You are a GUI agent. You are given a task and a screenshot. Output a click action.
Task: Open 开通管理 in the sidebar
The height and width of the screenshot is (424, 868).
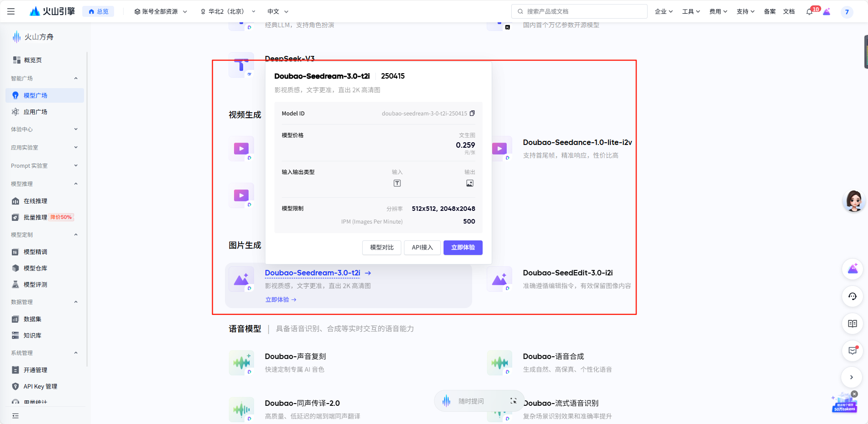[x=45, y=370]
